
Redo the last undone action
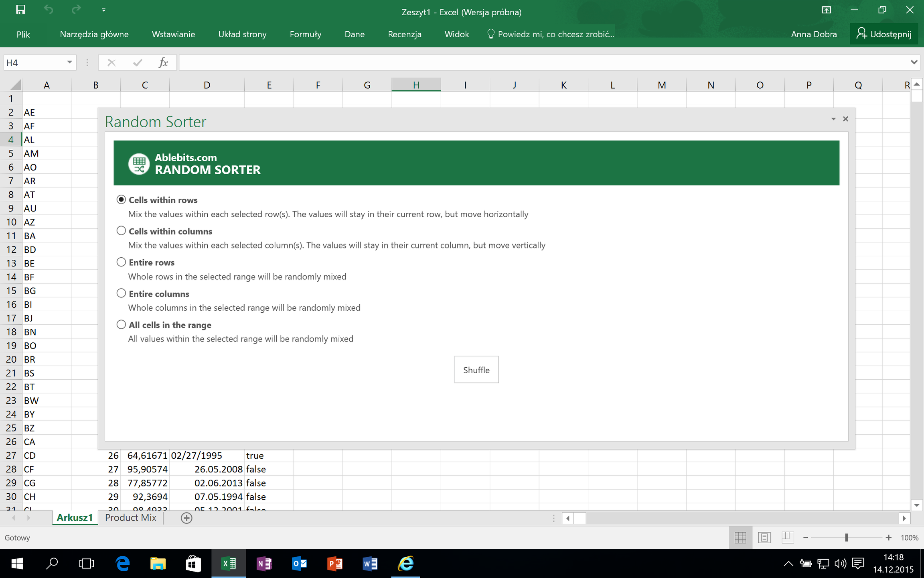[76, 10]
